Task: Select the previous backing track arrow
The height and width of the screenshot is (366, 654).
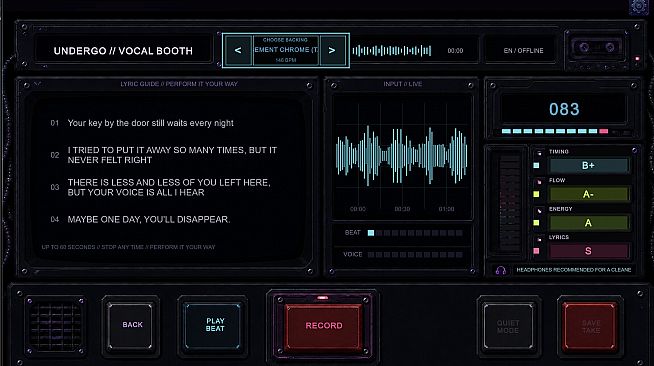Action: point(238,50)
